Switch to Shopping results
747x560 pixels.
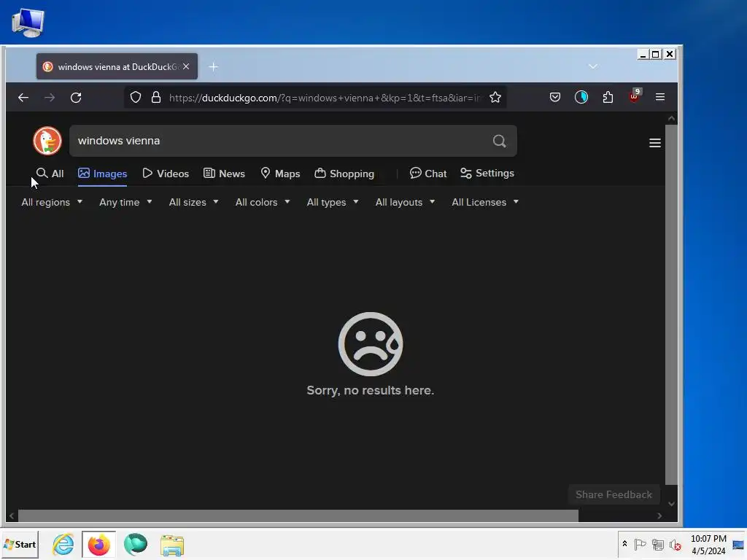click(x=344, y=174)
